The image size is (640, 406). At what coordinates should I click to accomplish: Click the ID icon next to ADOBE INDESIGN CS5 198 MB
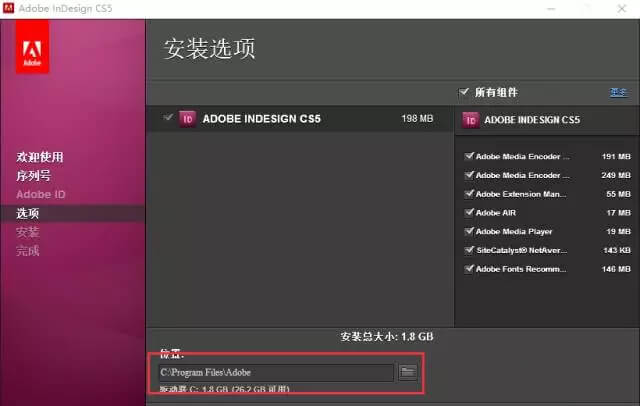tap(187, 119)
